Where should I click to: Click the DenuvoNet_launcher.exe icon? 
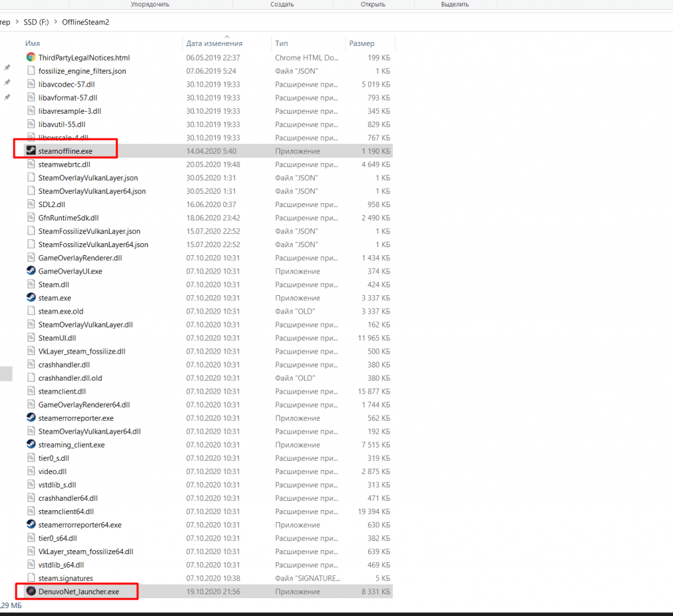(x=31, y=592)
